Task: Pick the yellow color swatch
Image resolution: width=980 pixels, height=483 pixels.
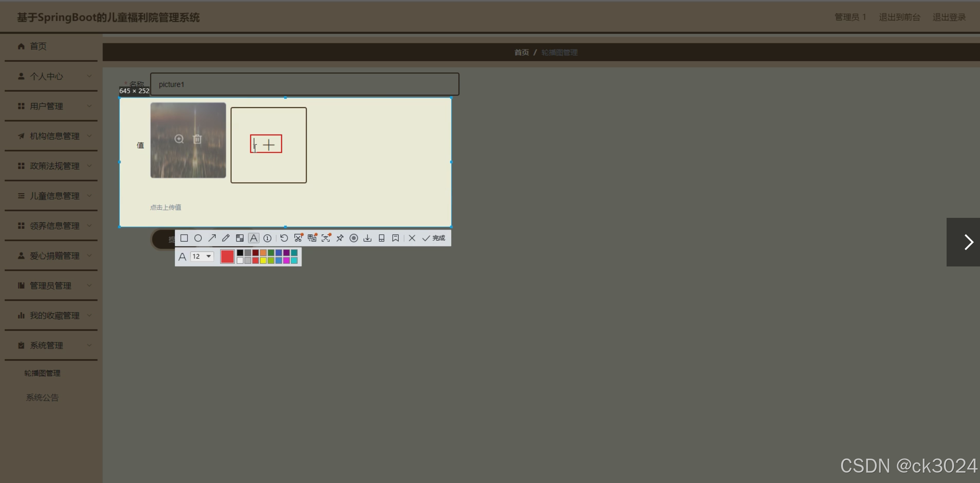Action: 263,260
